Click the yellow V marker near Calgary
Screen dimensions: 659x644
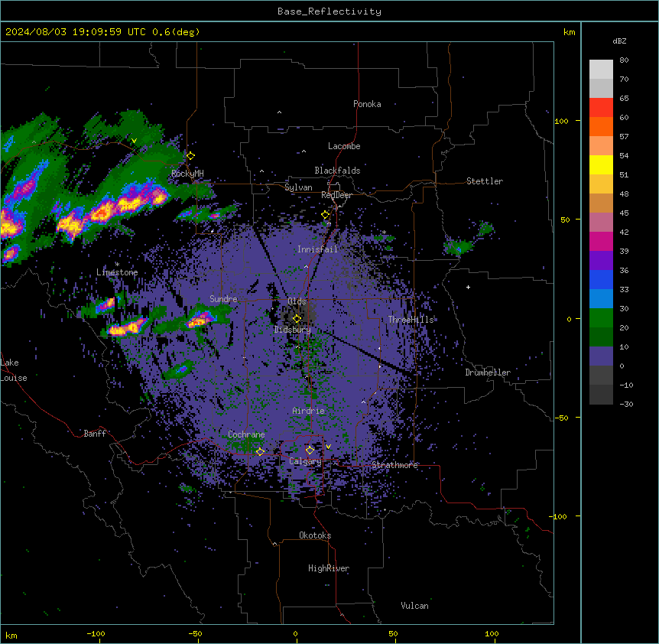(328, 447)
